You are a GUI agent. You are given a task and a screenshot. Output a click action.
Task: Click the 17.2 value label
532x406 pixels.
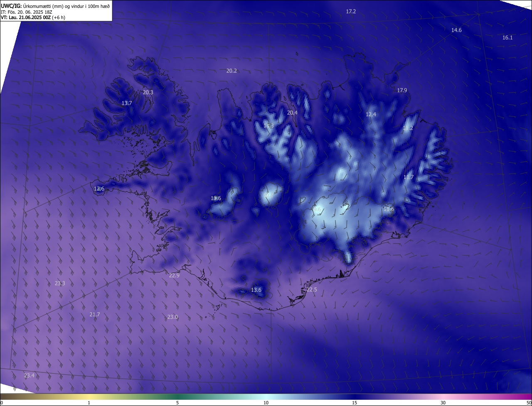[351, 11]
